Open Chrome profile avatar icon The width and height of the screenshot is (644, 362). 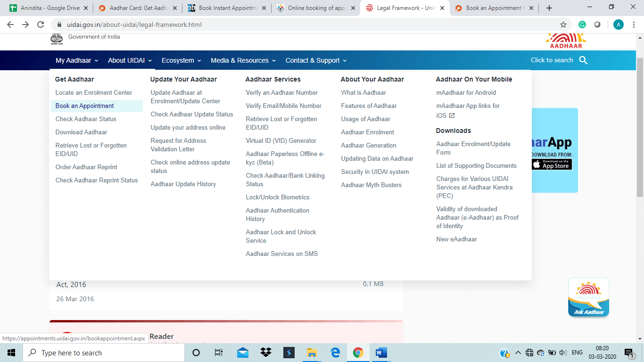pyautogui.click(x=618, y=25)
